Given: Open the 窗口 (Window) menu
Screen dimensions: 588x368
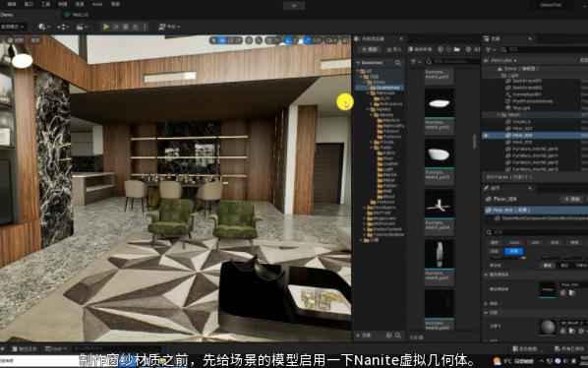Looking at the screenshot, I should (29, 4).
